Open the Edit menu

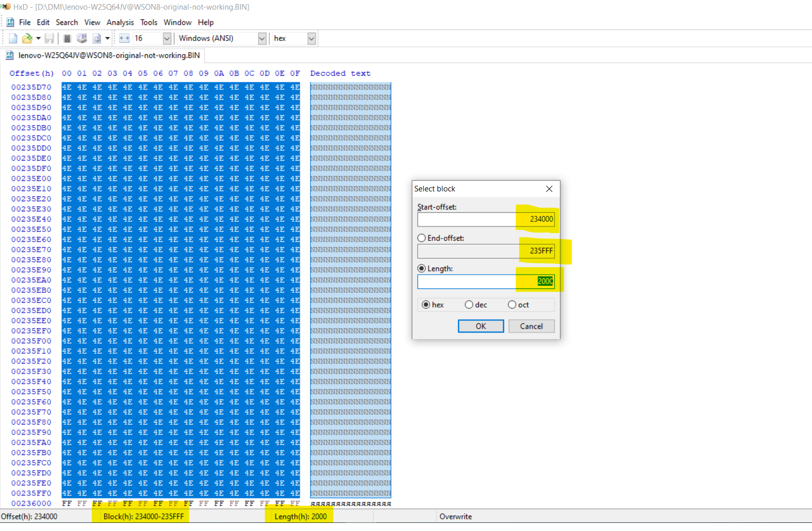tap(43, 22)
